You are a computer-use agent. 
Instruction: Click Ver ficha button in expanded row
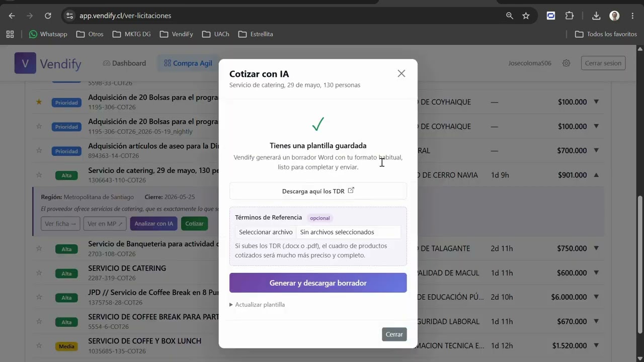click(60, 224)
